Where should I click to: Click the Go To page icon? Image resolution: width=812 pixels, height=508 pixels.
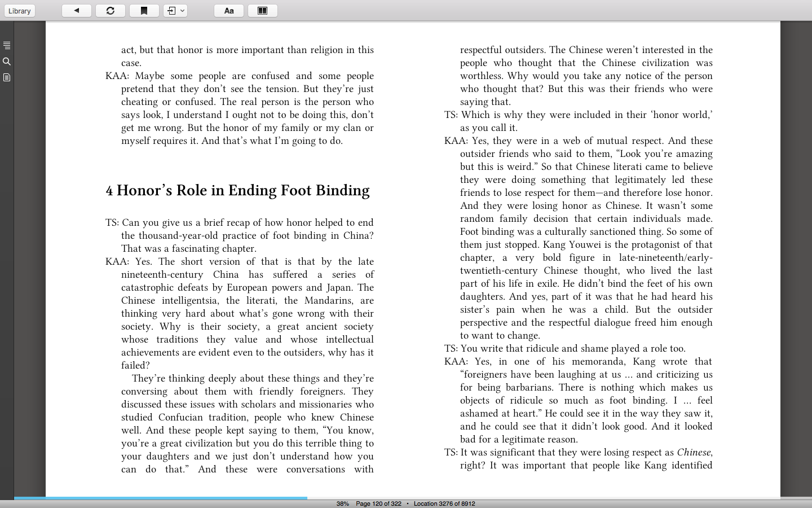171,11
